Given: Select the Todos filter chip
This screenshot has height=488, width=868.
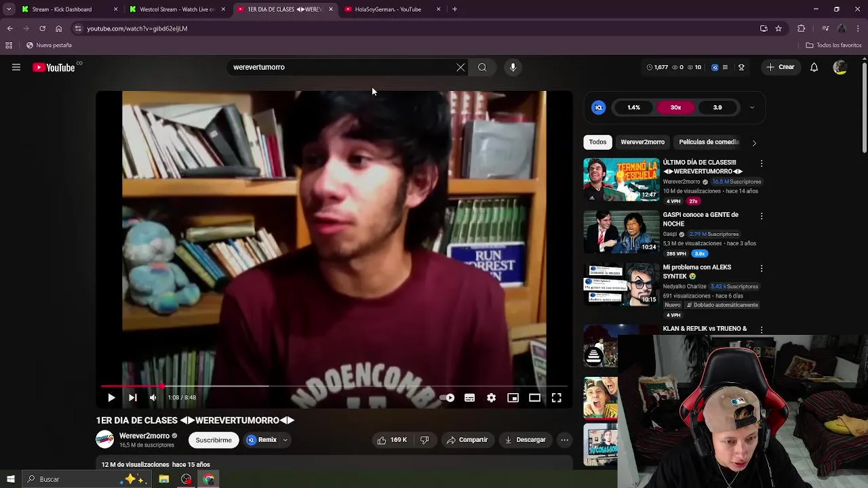Looking at the screenshot, I should (597, 142).
